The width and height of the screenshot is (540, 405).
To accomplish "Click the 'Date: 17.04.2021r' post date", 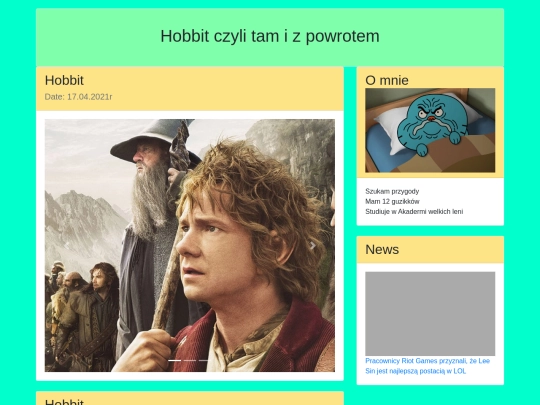I will click(79, 97).
